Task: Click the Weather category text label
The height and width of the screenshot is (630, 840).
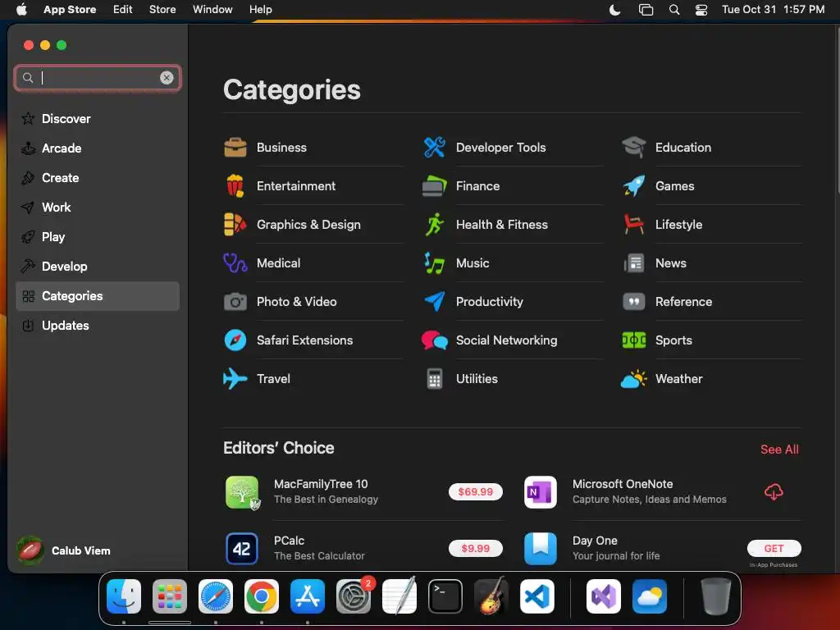Action: [678, 379]
